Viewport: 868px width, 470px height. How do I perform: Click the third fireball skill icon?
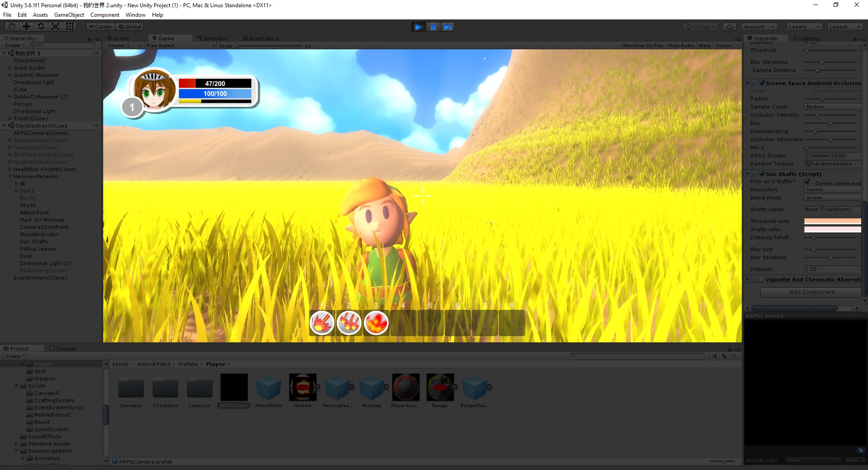376,323
